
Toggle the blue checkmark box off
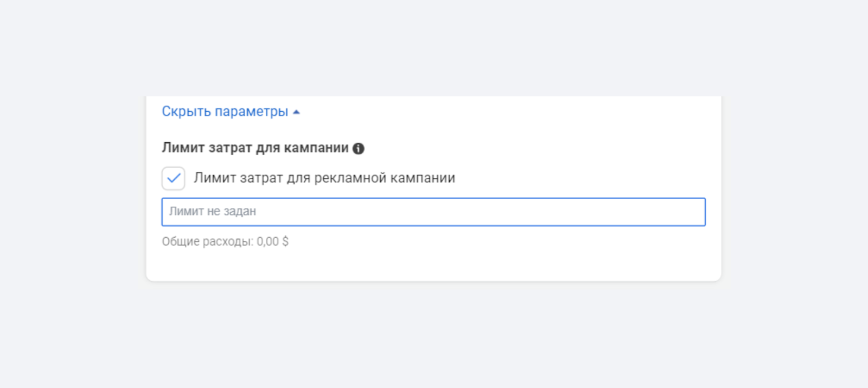tap(174, 179)
